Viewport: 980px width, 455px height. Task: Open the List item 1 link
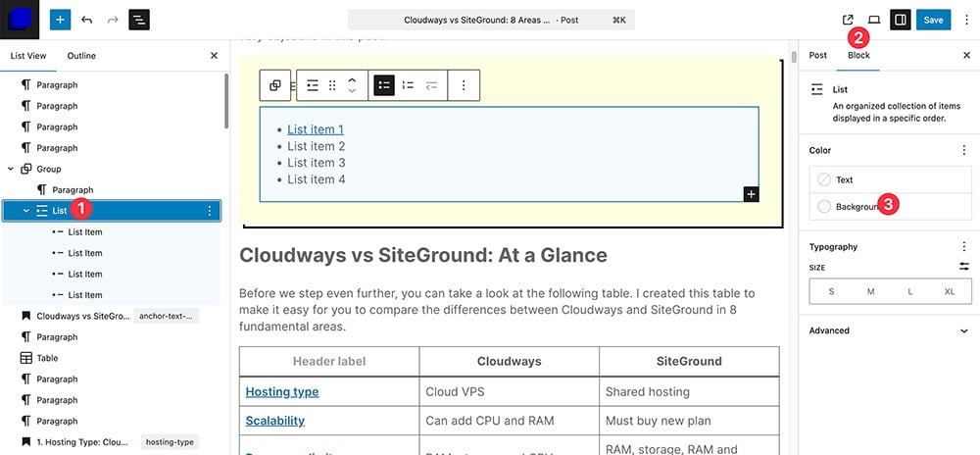click(316, 129)
